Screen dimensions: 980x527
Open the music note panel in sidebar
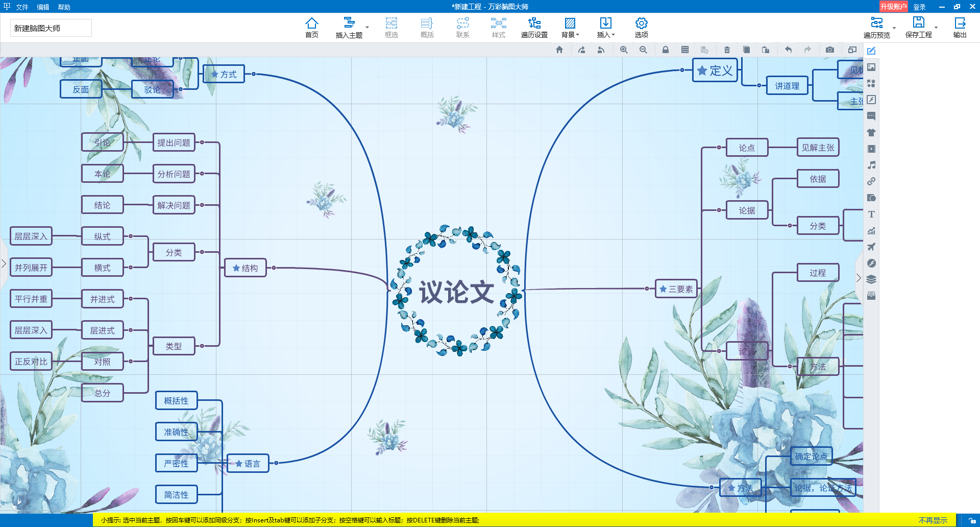pyautogui.click(x=871, y=165)
